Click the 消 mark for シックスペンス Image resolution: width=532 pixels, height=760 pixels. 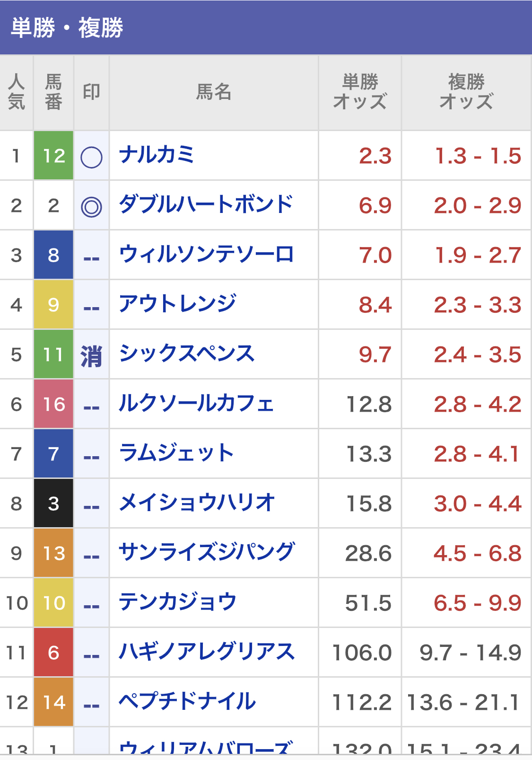coord(91,355)
